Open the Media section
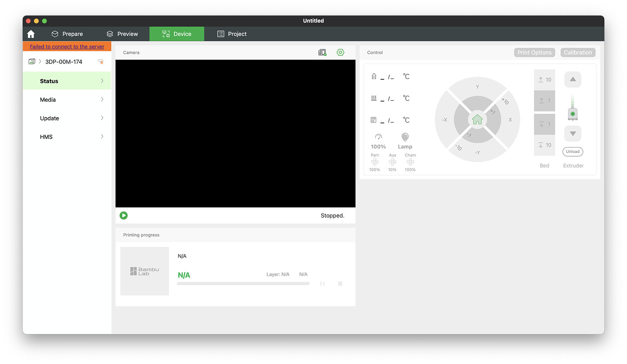The image size is (627, 364). pos(67,99)
